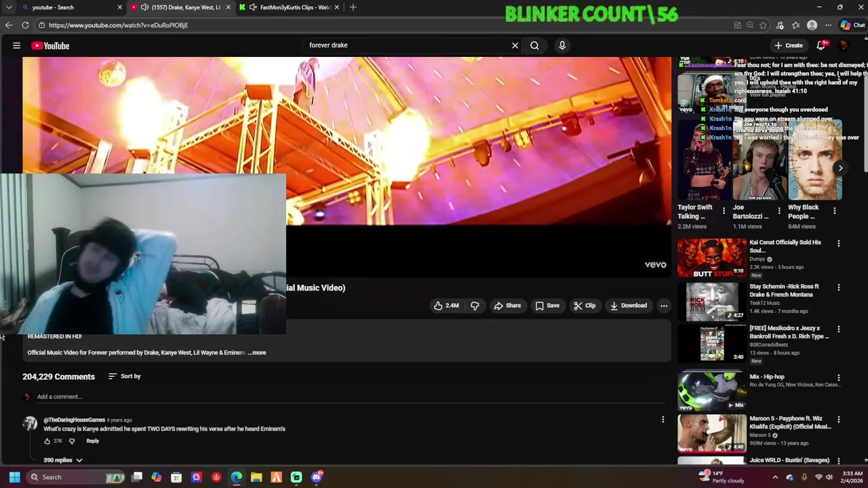This screenshot has height=488, width=868.
Task: Add page to favorites star
Action: coord(763,25)
